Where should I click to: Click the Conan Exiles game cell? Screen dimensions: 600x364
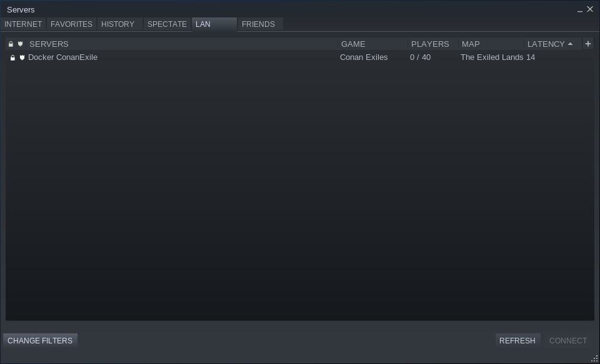click(364, 57)
